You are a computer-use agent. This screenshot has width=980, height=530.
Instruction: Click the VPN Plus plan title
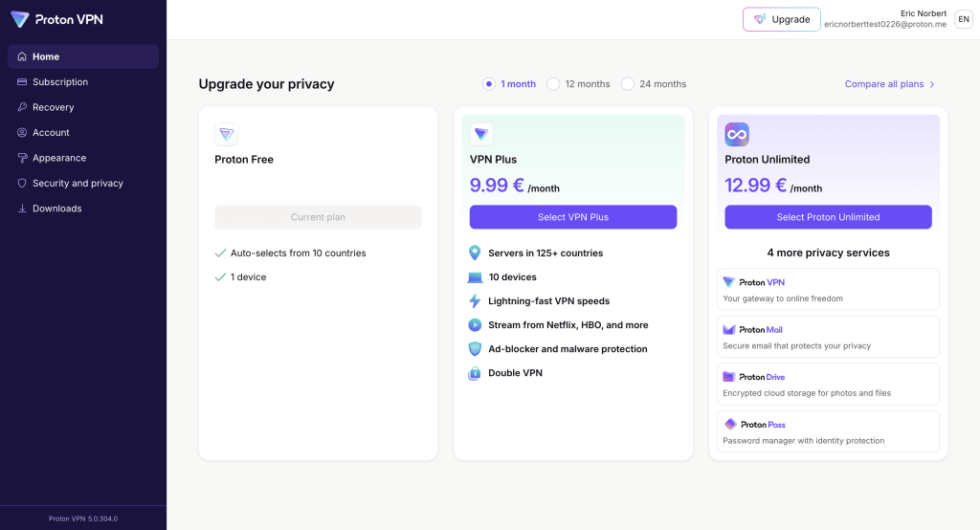click(493, 160)
